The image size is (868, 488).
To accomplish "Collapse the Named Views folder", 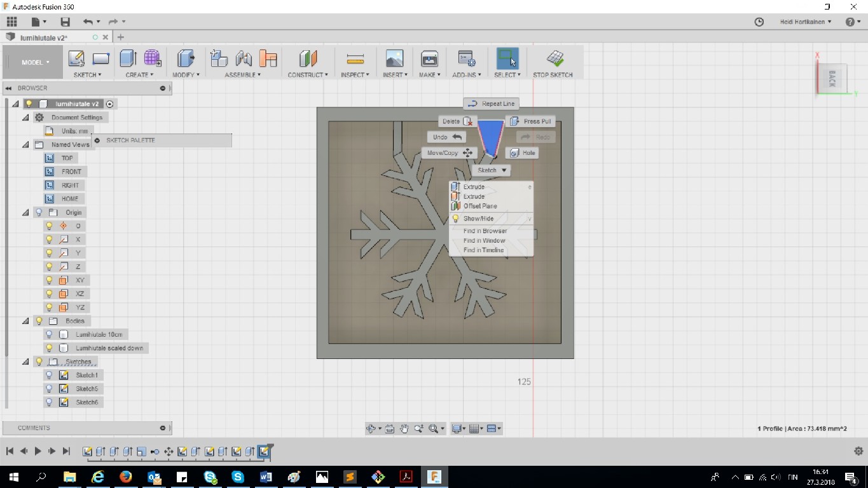I will pyautogui.click(x=25, y=145).
